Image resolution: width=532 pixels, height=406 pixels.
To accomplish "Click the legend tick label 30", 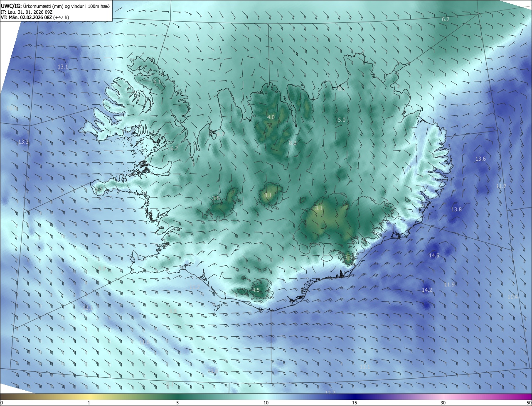I will [x=443, y=403].
